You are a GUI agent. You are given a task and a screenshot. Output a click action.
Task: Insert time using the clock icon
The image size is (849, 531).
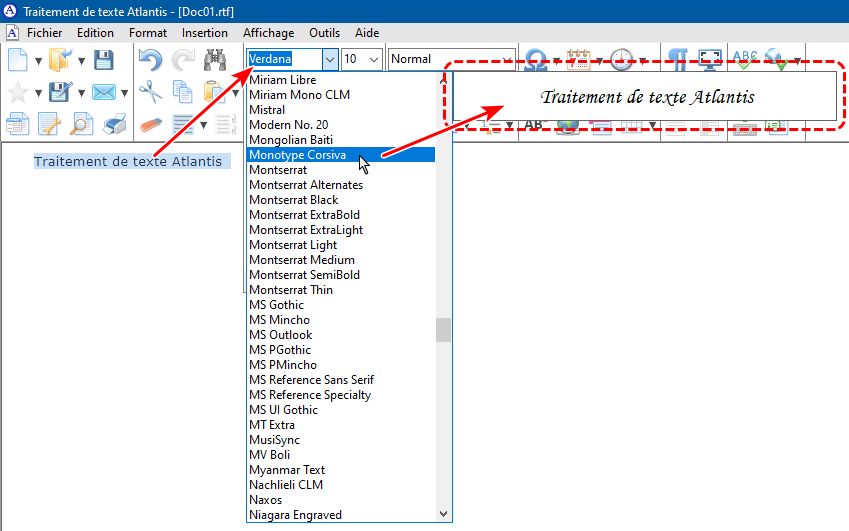click(x=622, y=60)
